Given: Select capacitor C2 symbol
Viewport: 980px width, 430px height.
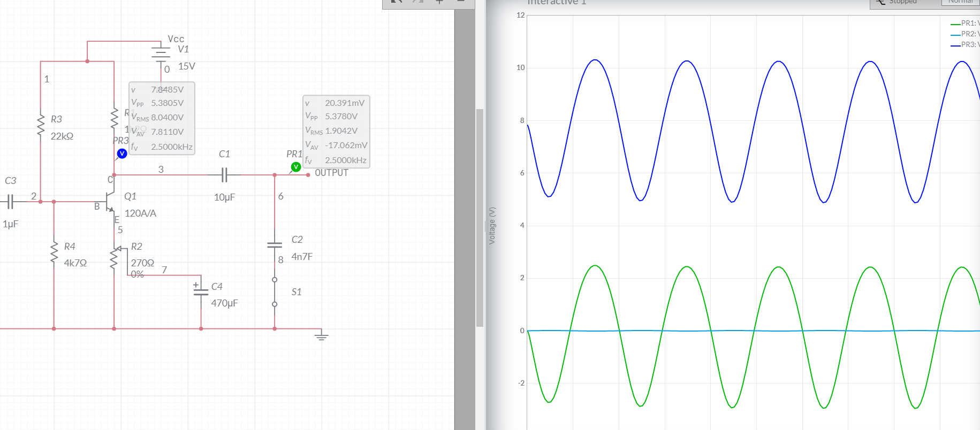Looking at the screenshot, I should (275, 245).
